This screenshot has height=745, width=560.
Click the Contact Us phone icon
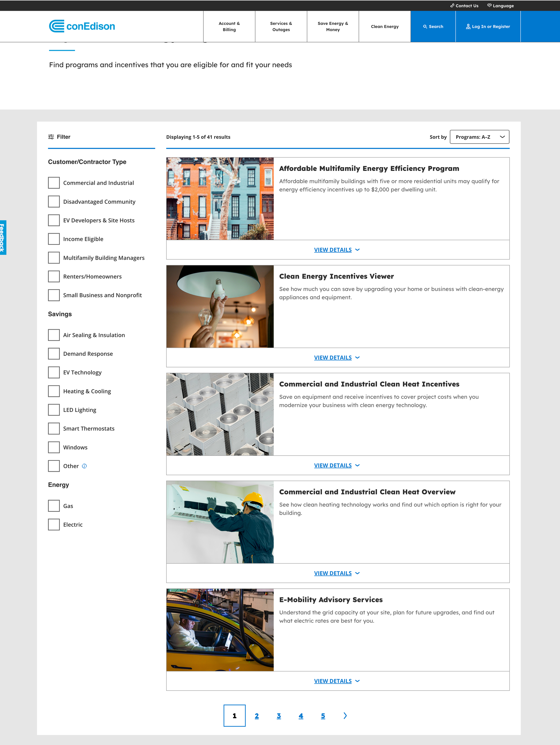[x=452, y=5]
